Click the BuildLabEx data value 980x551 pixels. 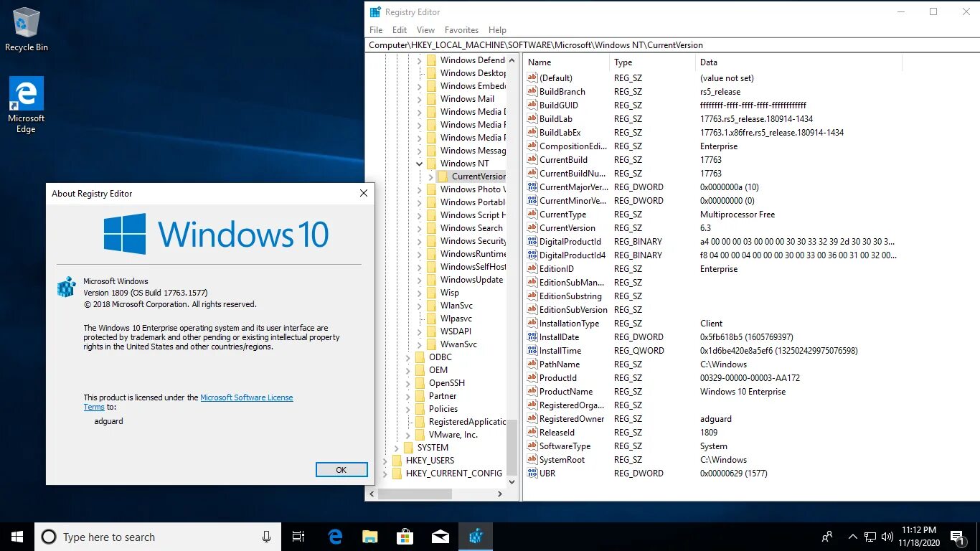click(x=772, y=133)
